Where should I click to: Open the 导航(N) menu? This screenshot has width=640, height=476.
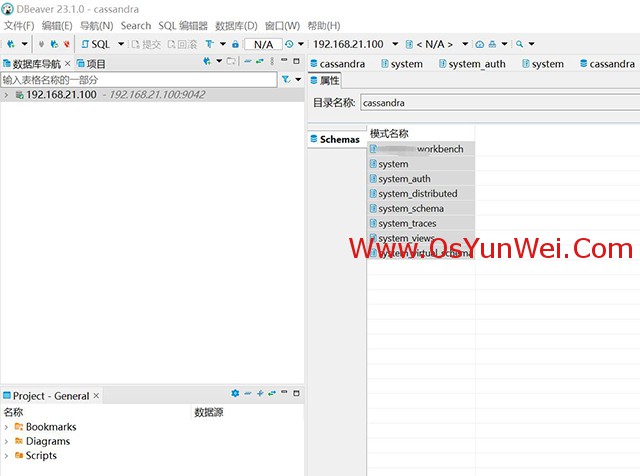coord(96,26)
